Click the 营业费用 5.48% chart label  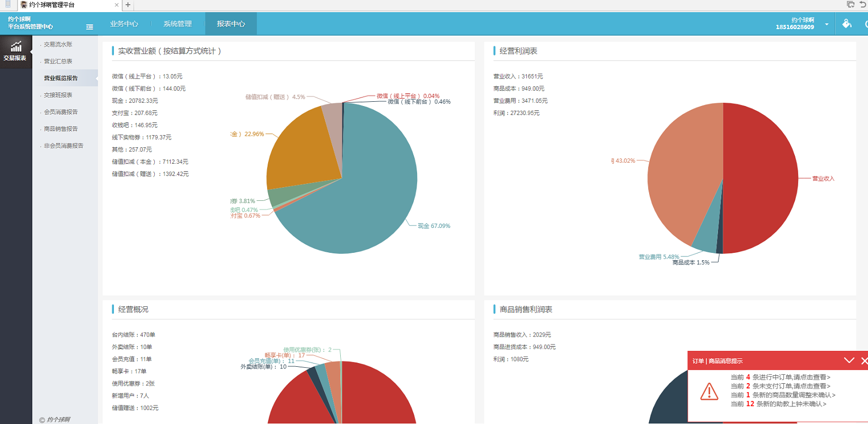(659, 257)
